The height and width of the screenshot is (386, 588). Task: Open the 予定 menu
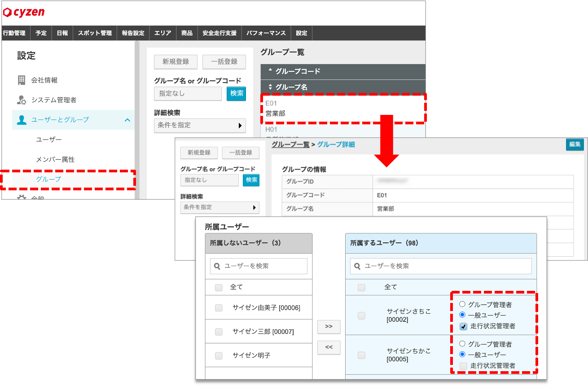click(41, 33)
